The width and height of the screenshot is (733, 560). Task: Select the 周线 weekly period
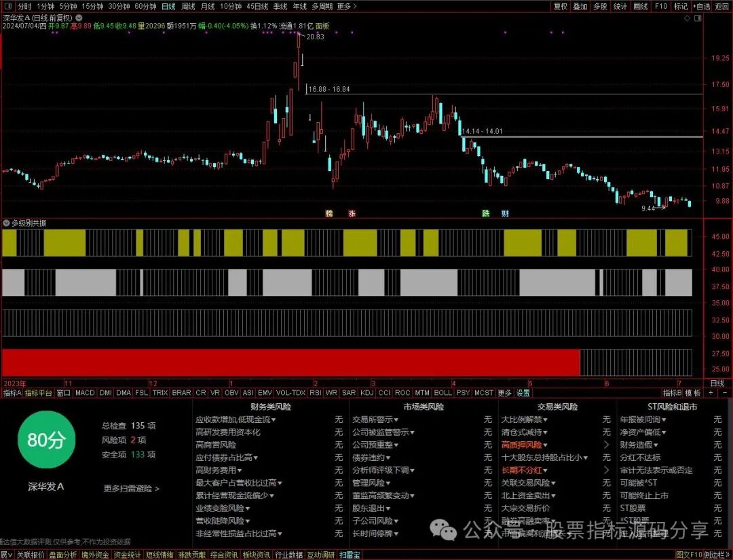click(188, 6)
